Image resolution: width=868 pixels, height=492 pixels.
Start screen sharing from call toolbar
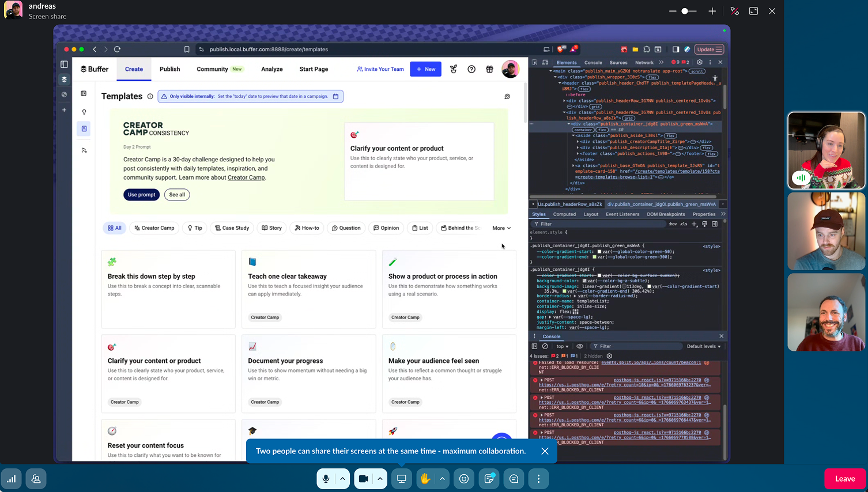point(402,479)
